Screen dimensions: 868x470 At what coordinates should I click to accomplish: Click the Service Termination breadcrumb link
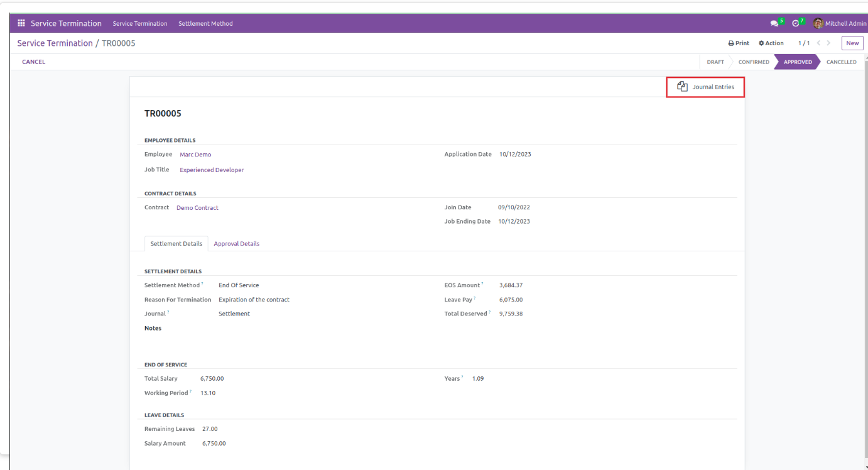click(55, 43)
